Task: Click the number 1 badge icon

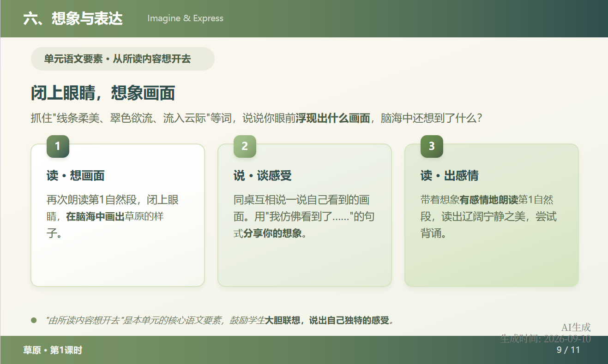Action: click(58, 146)
